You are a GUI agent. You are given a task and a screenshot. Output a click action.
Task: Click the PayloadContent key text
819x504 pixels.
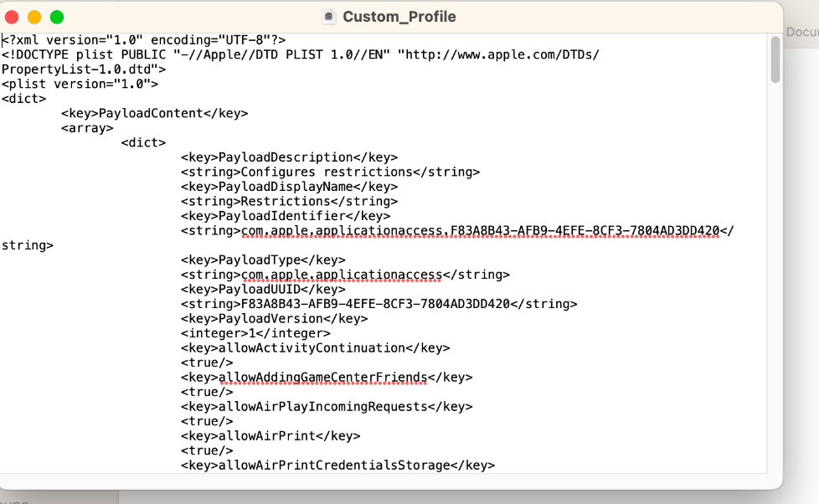tap(151, 113)
